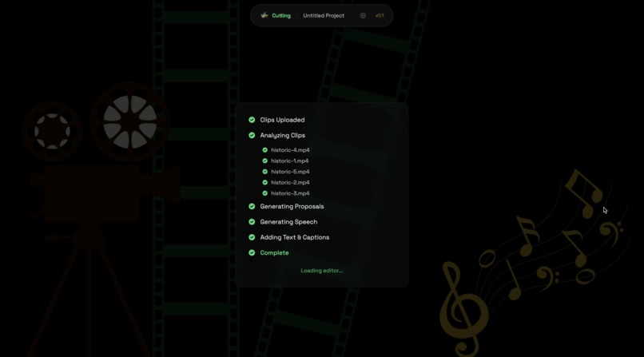644x357 pixels.
Task: Click checkmark next to Generating Speech
Action: coord(252,222)
